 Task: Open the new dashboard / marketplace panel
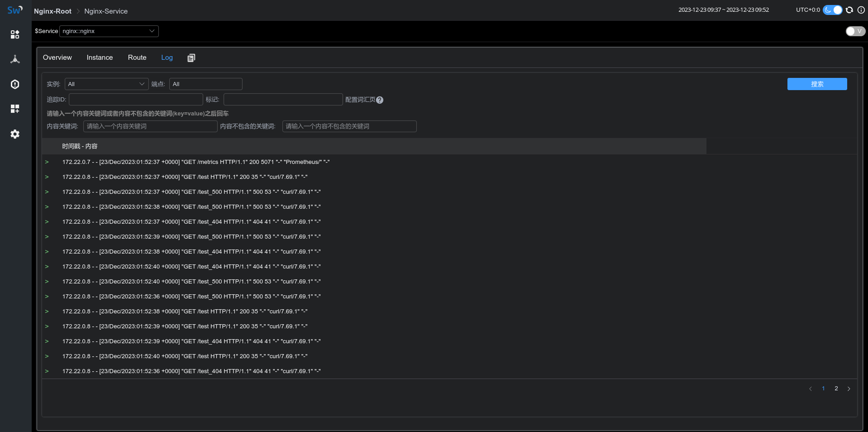pos(15,109)
